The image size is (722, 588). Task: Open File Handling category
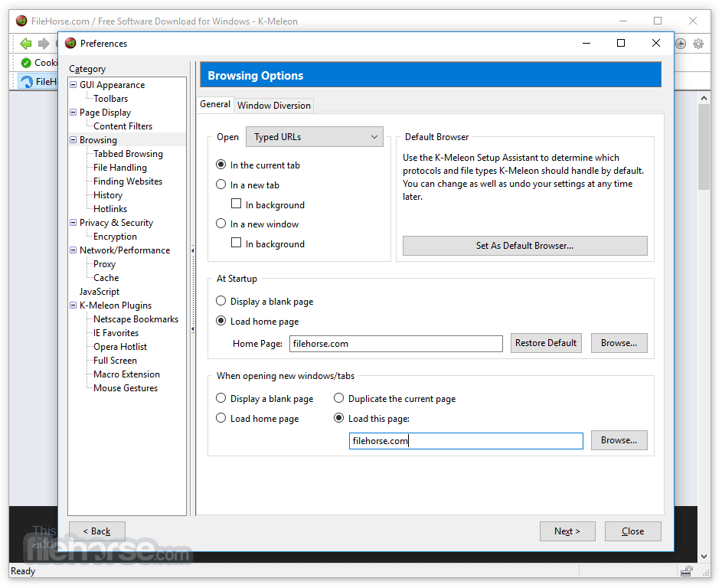pos(120,168)
